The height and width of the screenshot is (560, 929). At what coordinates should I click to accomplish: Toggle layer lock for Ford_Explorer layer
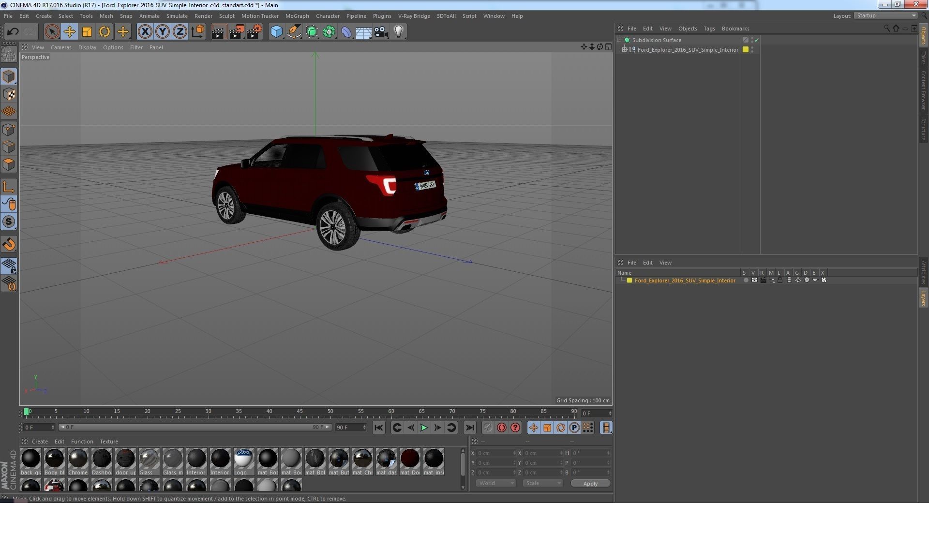point(780,280)
